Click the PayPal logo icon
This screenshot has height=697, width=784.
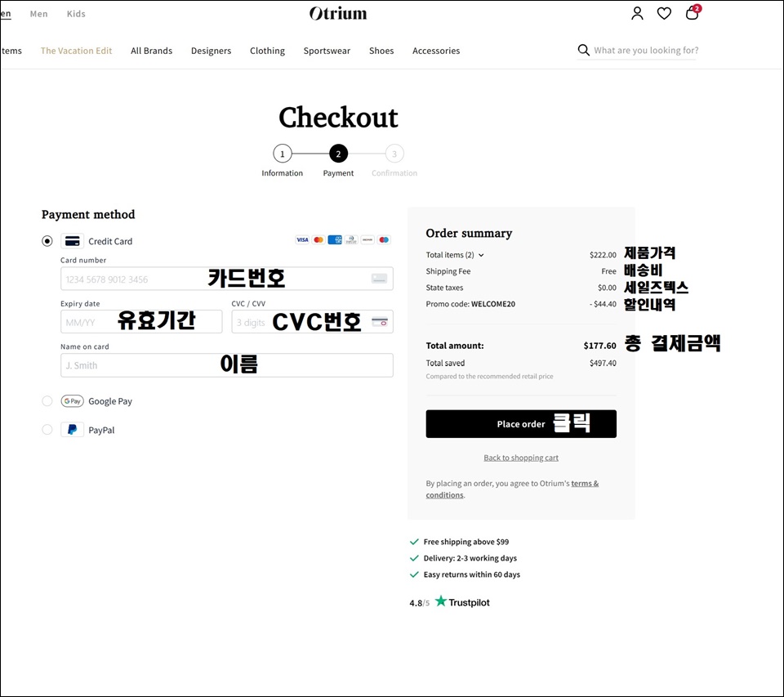(72, 430)
